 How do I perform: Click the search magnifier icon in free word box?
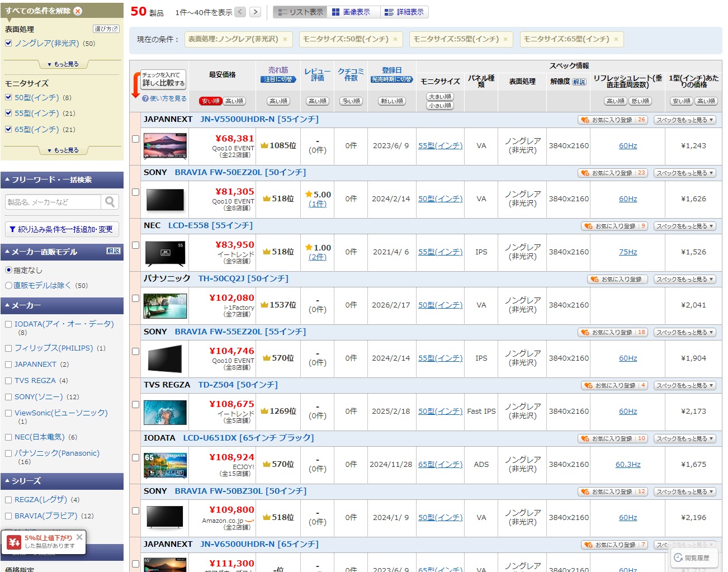(x=110, y=202)
